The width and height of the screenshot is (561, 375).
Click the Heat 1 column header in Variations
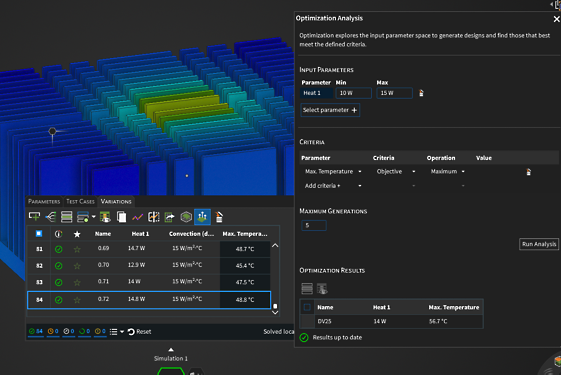tap(140, 234)
